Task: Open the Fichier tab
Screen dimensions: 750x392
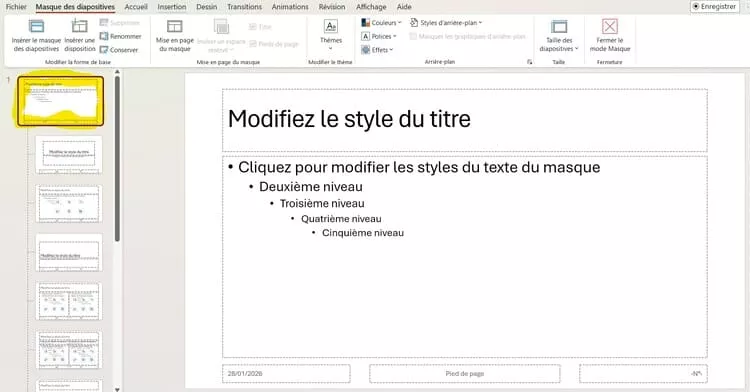Action: [16, 7]
